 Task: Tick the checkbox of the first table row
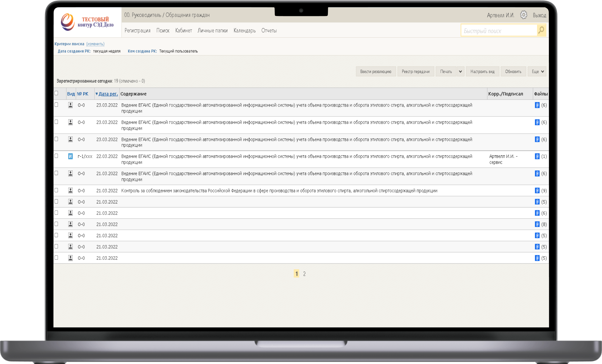pyautogui.click(x=56, y=105)
